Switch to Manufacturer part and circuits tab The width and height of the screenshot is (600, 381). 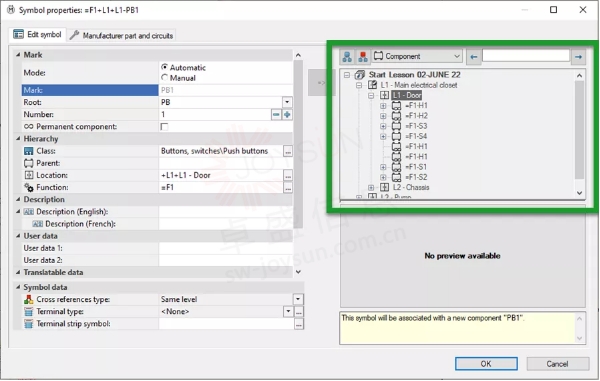coord(122,36)
